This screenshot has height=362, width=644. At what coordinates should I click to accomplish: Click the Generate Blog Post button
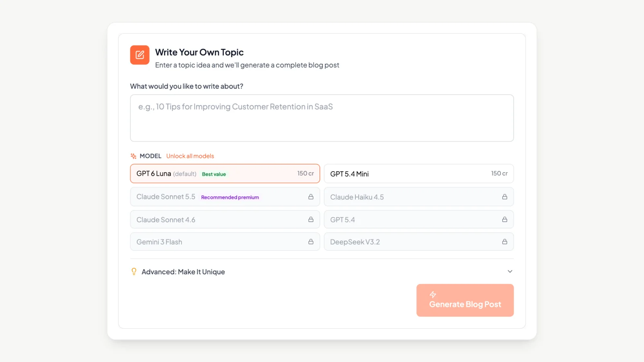(465, 300)
